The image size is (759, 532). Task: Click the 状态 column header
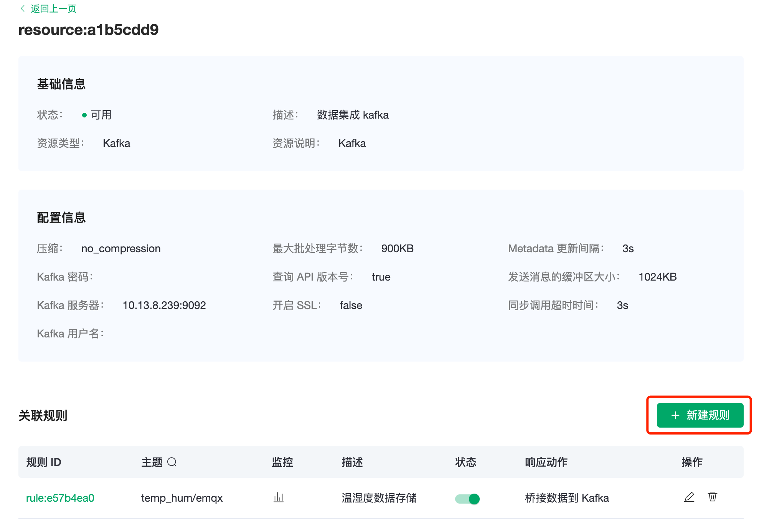(x=465, y=462)
